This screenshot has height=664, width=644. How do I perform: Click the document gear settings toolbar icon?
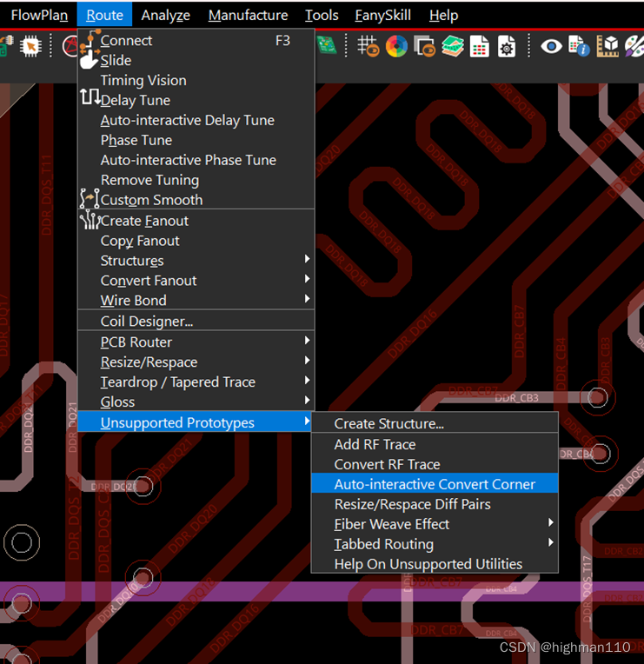coord(507,46)
